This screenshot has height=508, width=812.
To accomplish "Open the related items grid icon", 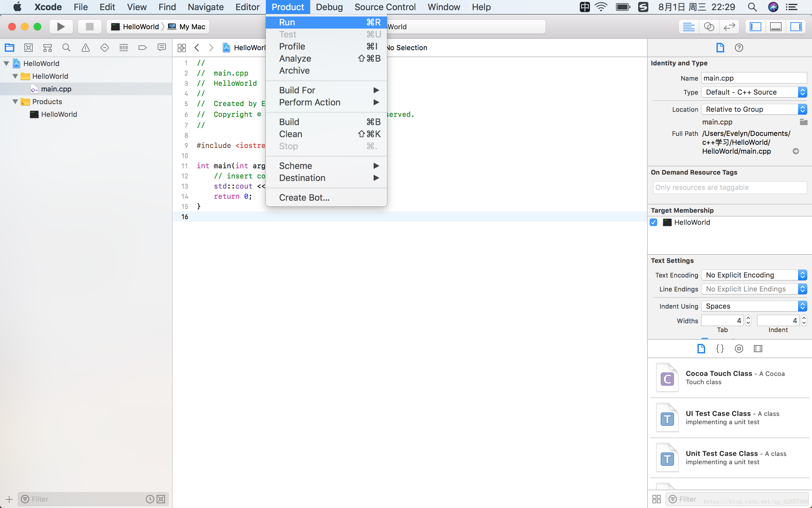I will 181,48.
